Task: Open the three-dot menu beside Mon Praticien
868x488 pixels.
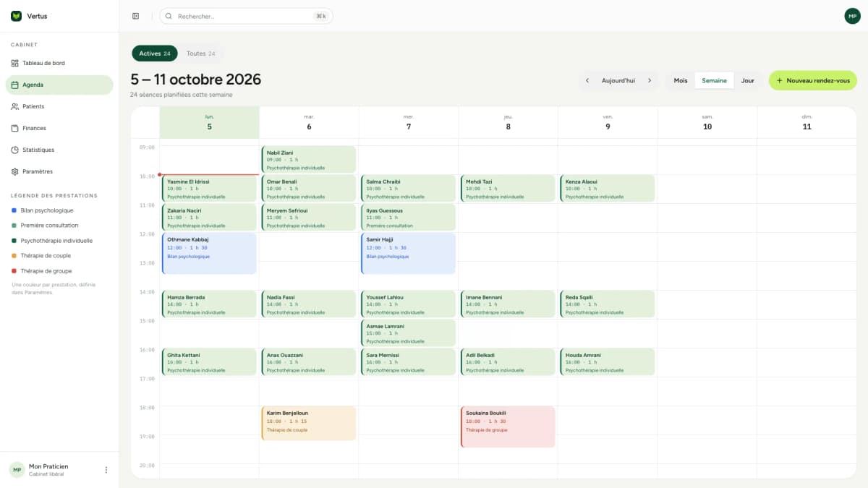Action: pyautogui.click(x=106, y=470)
